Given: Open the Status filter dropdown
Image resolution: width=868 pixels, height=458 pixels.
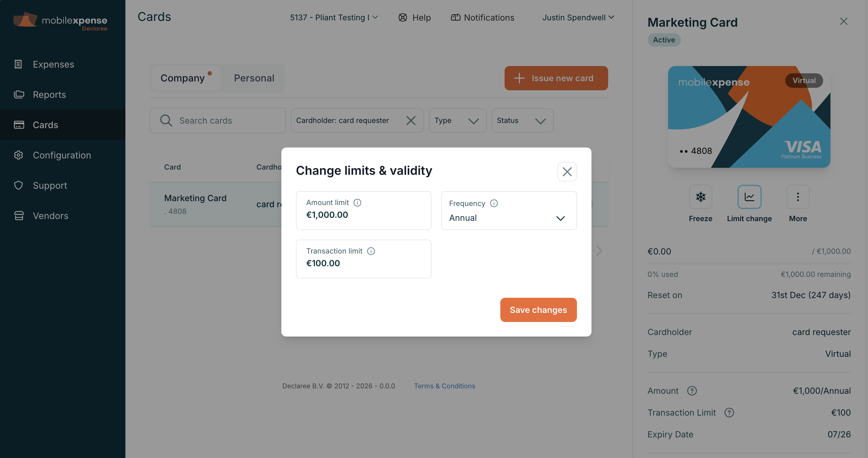Looking at the screenshot, I should click(522, 121).
